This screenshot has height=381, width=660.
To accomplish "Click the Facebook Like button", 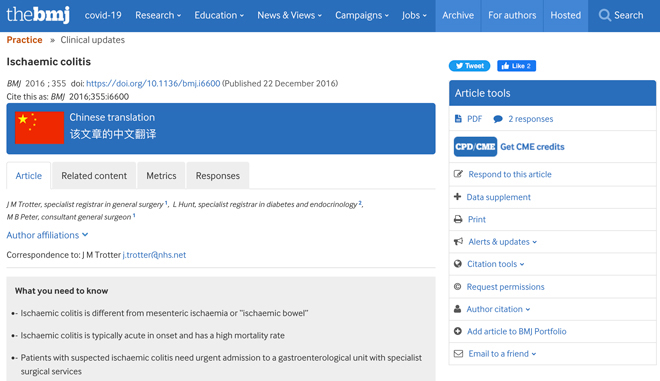I will (516, 66).
